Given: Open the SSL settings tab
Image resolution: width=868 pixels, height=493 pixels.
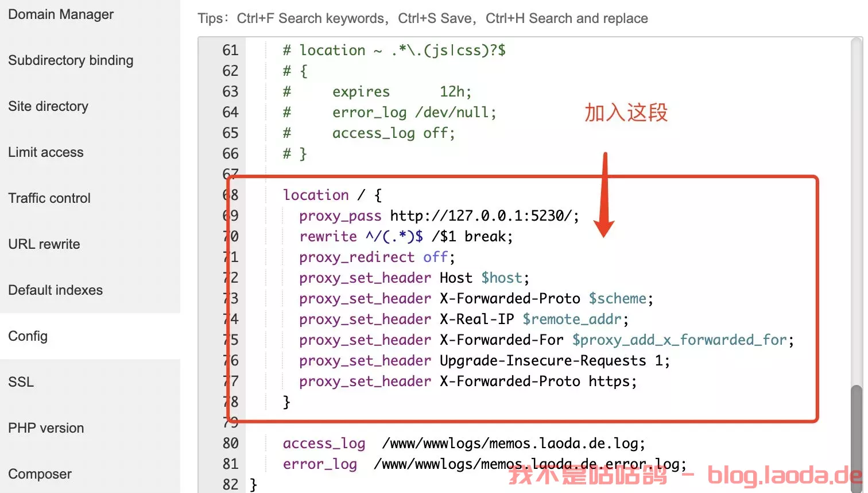Looking at the screenshot, I should (21, 382).
